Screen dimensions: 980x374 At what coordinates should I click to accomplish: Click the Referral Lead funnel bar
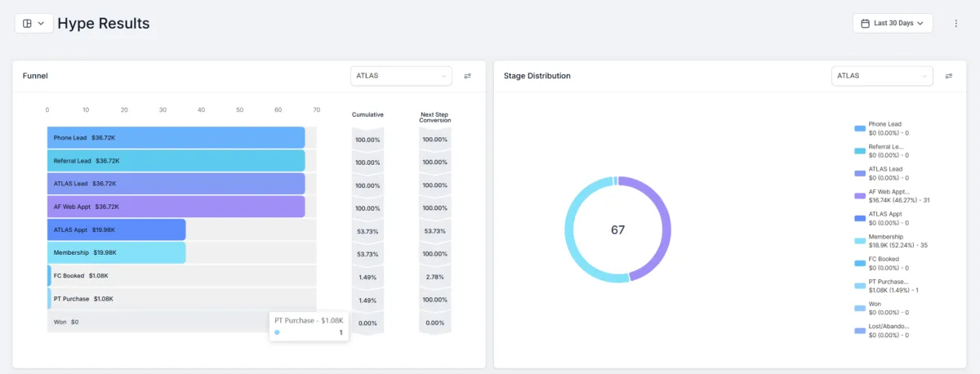pos(176,161)
